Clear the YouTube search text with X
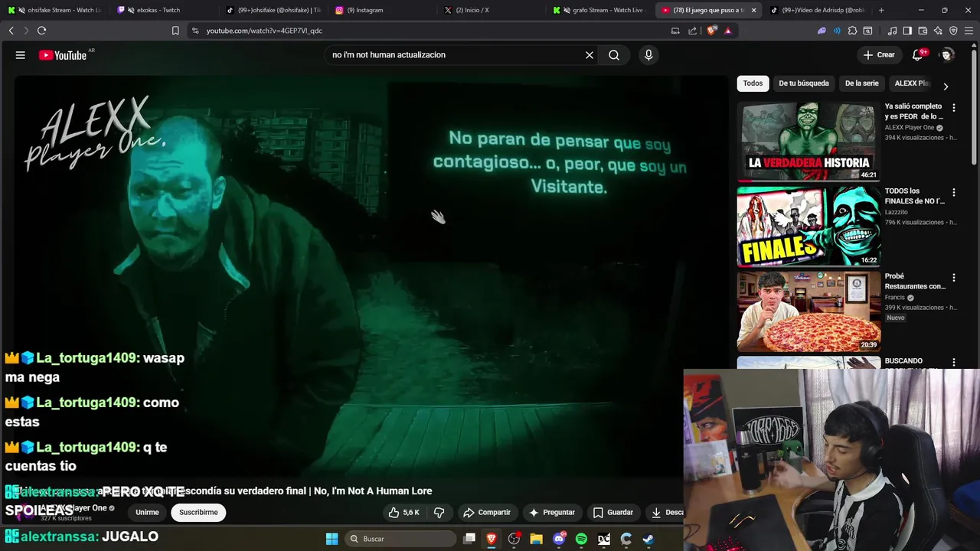980x551 pixels. 590,55
